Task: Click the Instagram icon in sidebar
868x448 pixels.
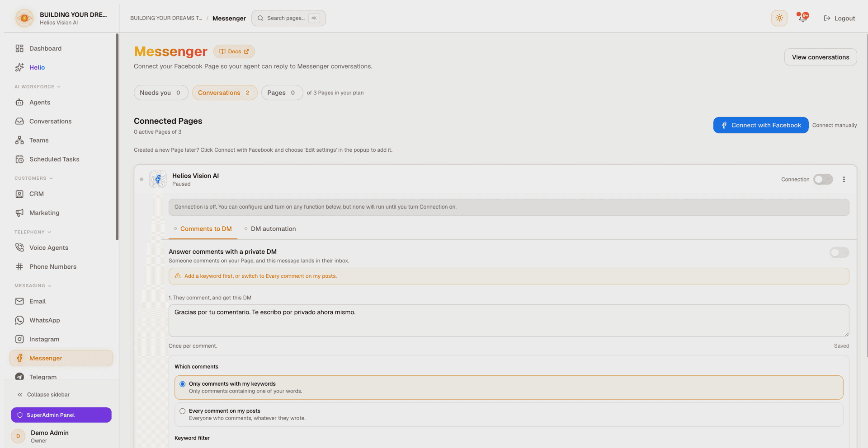Action: [19, 339]
